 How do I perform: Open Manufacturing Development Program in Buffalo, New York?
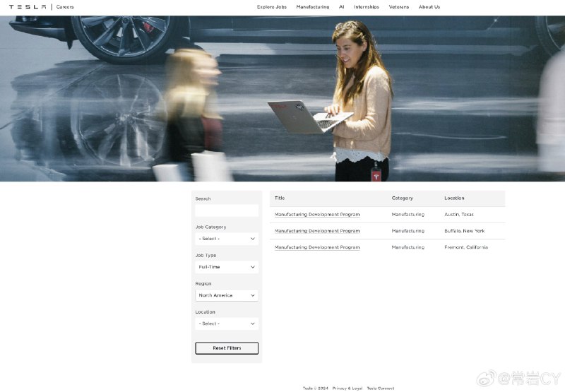[317, 231]
